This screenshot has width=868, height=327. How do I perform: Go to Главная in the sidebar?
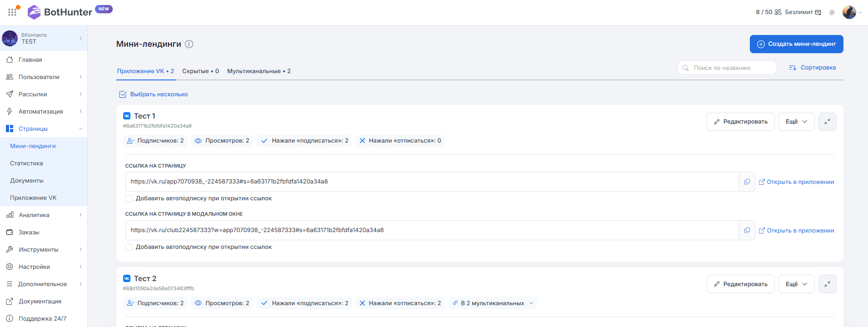click(44, 59)
